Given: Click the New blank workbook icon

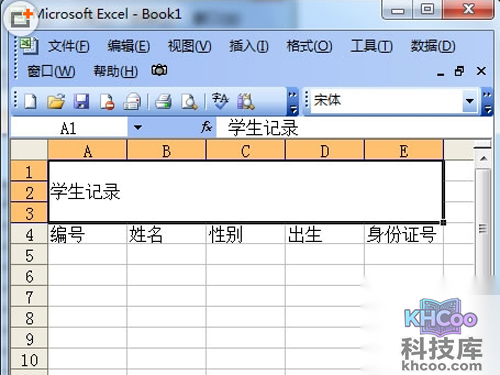Looking at the screenshot, I should [30, 101].
